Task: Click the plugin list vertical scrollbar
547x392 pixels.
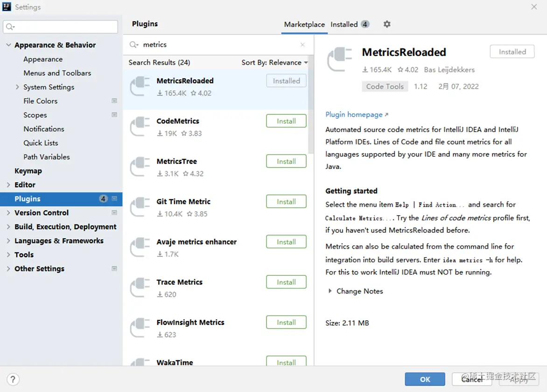Action: pyautogui.click(x=311, y=105)
